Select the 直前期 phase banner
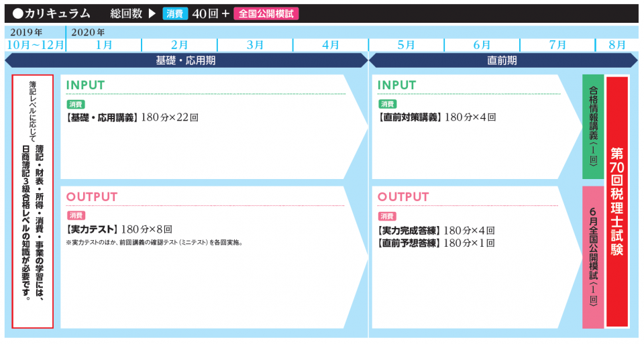The height and width of the screenshot is (344, 644). tap(502, 60)
